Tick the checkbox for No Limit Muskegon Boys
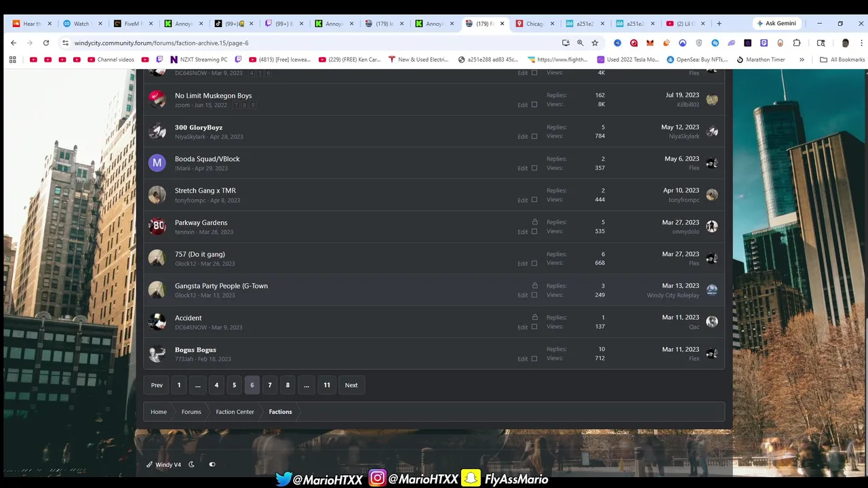868x488 pixels. coord(534,104)
